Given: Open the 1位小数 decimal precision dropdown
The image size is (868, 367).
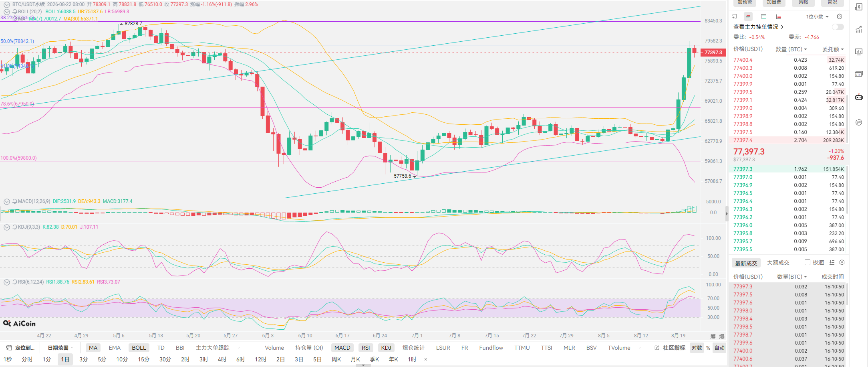Looking at the screenshot, I should coord(818,16).
